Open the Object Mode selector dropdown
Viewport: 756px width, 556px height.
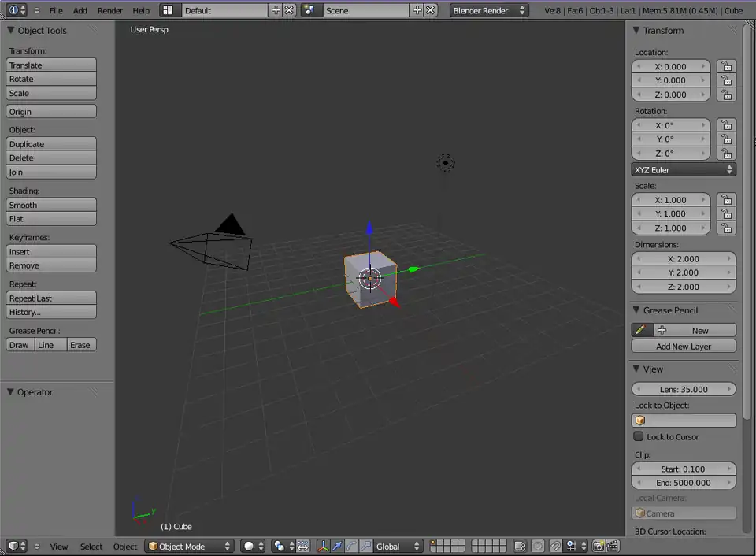point(189,546)
